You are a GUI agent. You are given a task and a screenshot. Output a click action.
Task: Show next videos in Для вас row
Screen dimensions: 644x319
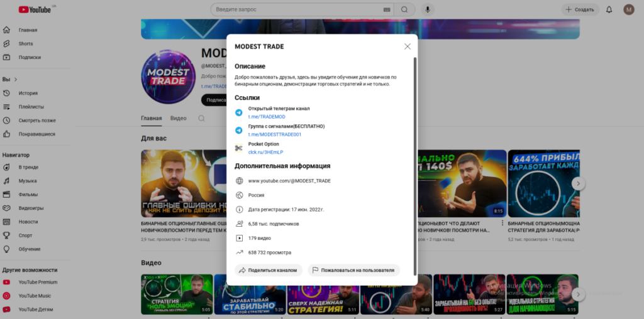pyautogui.click(x=579, y=183)
